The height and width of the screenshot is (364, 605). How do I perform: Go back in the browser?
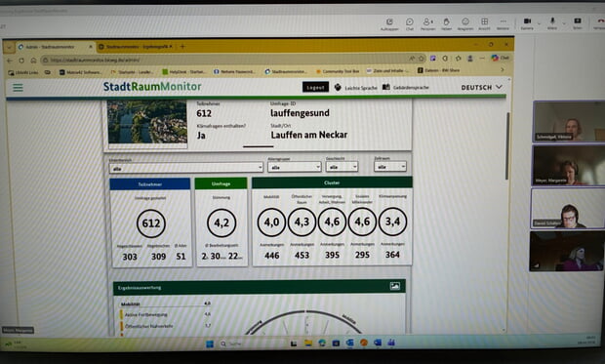coord(10,61)
